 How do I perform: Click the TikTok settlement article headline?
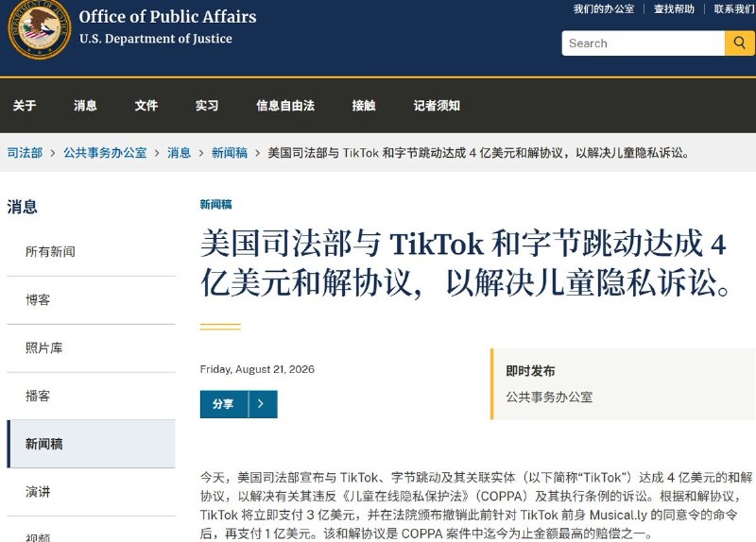point(464,263)
